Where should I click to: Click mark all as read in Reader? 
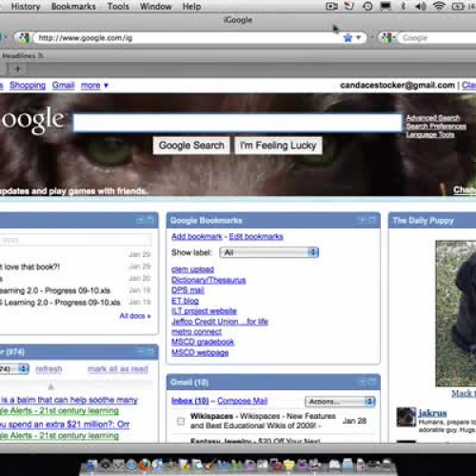coord(118,368)
